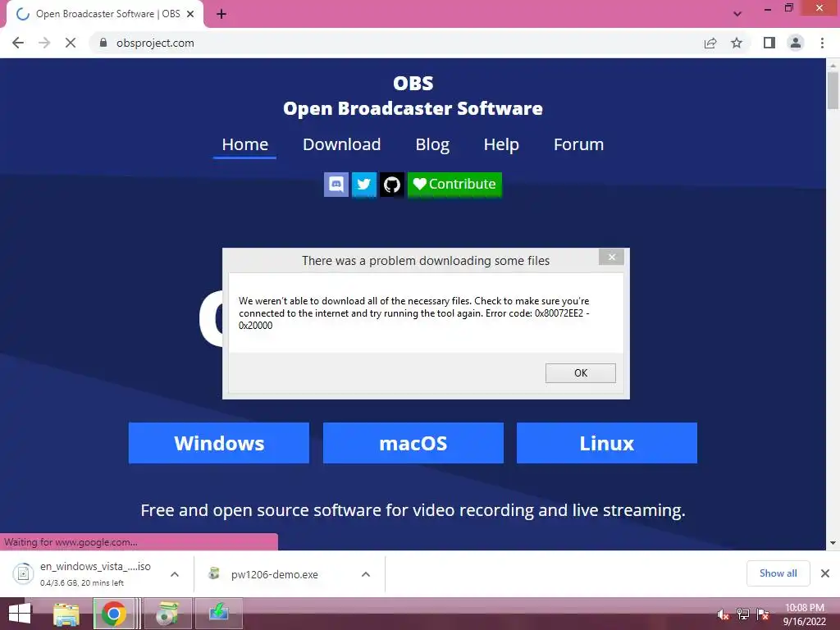Image resolution: width=840 pixels, height=630 pixels.
Task: Click the browser forward arrow
Action: click(x=44, y=43)
